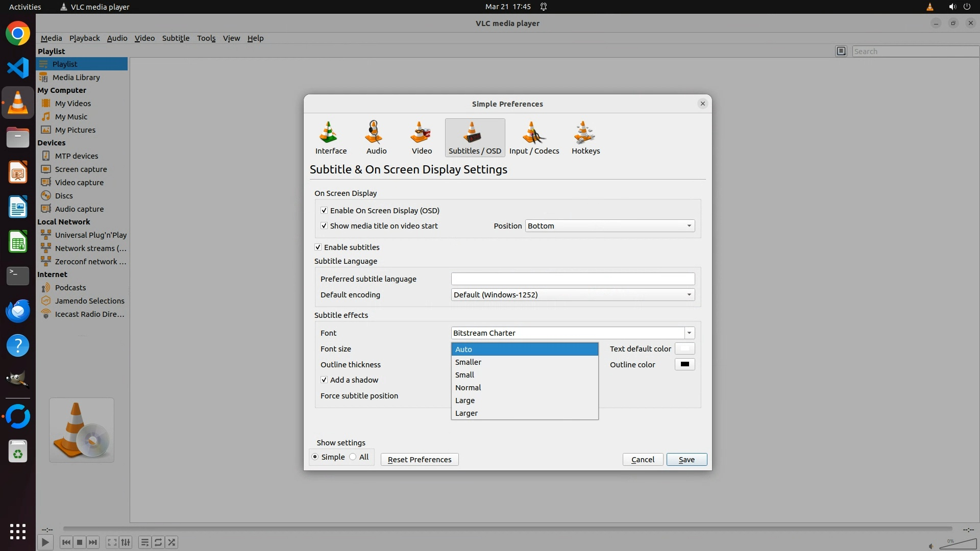980x551 pixels.
Task: Toggle the loop playback icon
Action: pyautogui.click(x=158, y=542)
